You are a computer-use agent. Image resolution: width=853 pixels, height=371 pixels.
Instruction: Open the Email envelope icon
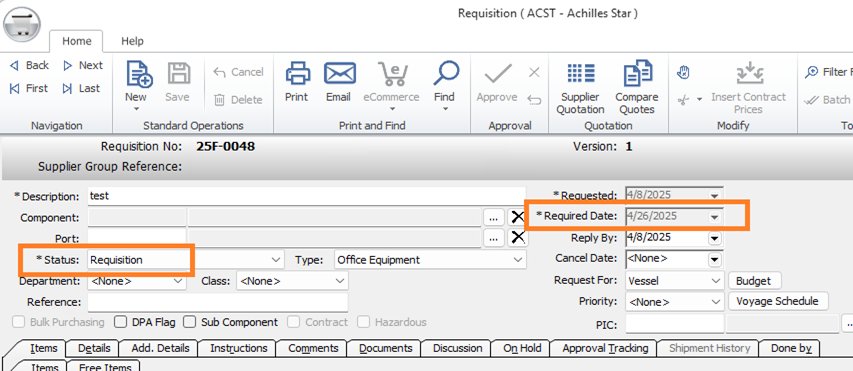(x=339, y=73)
